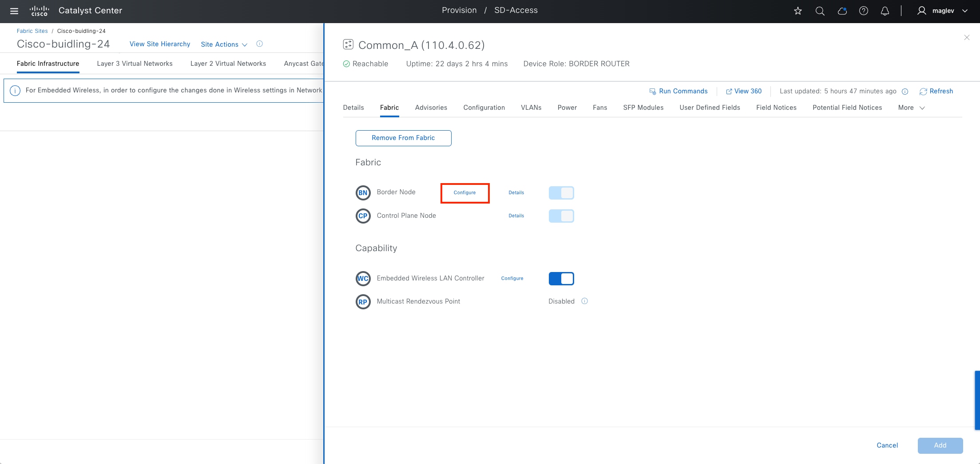Expand the More tabs dropdown
The width and height of the screenshot is (980, 464).
pyautogui.click(x=911, y=108)
